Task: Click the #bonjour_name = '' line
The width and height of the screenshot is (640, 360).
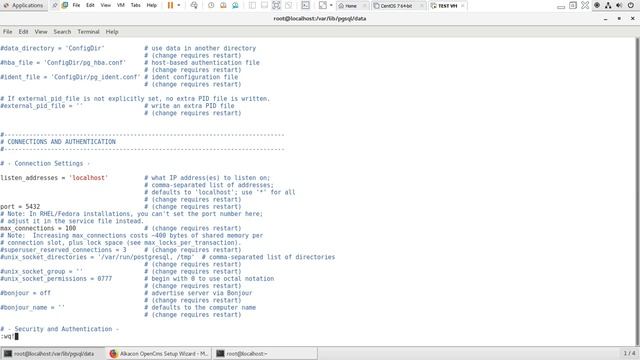Action: pos(33,307)
